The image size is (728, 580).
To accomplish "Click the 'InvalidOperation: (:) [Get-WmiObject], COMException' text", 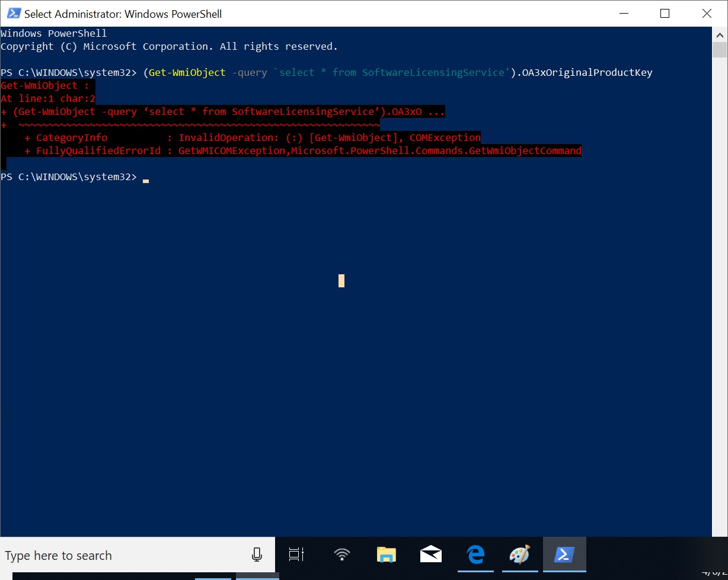I will 330,137.
